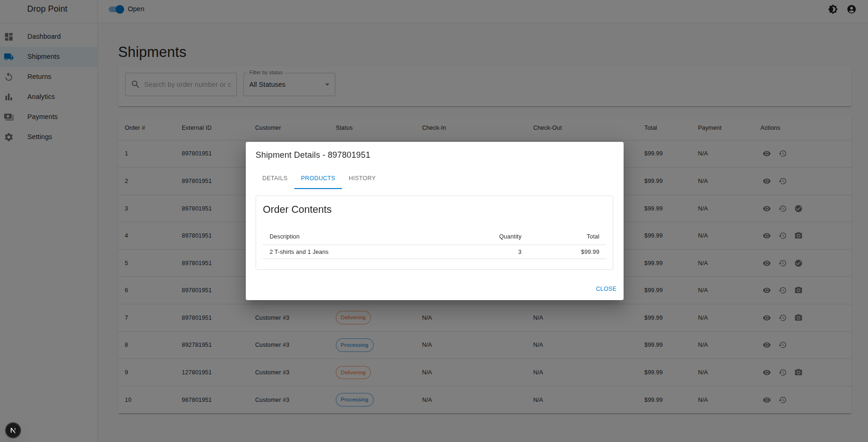View details eye icon for order 1
Image resolution: width=868 pixels, height=442 pixels.
click(766, 154)
